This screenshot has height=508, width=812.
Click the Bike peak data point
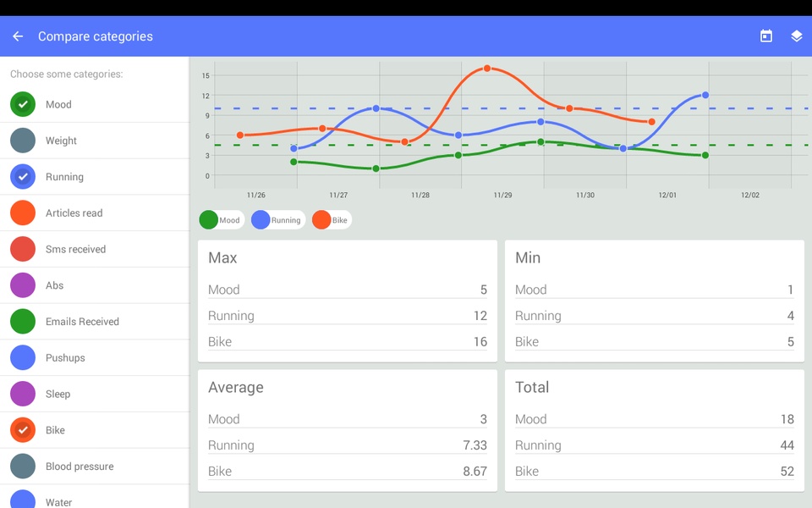coord(487,69)
